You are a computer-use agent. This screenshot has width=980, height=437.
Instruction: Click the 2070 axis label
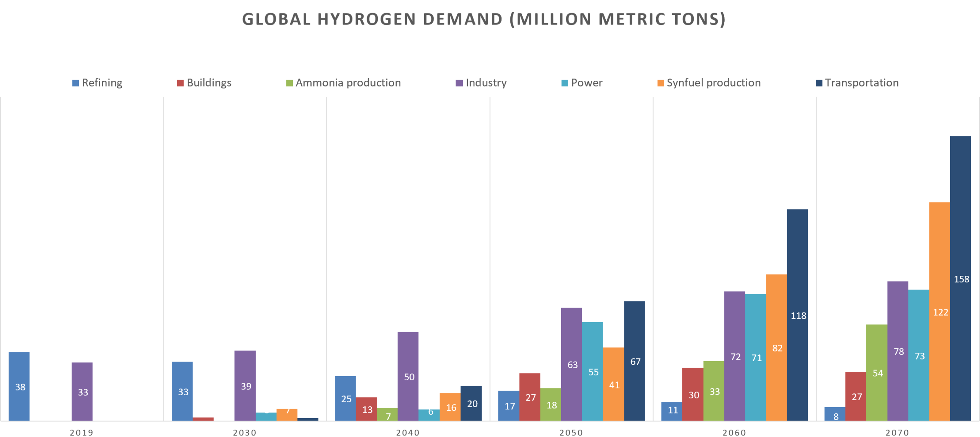[897, 432]
